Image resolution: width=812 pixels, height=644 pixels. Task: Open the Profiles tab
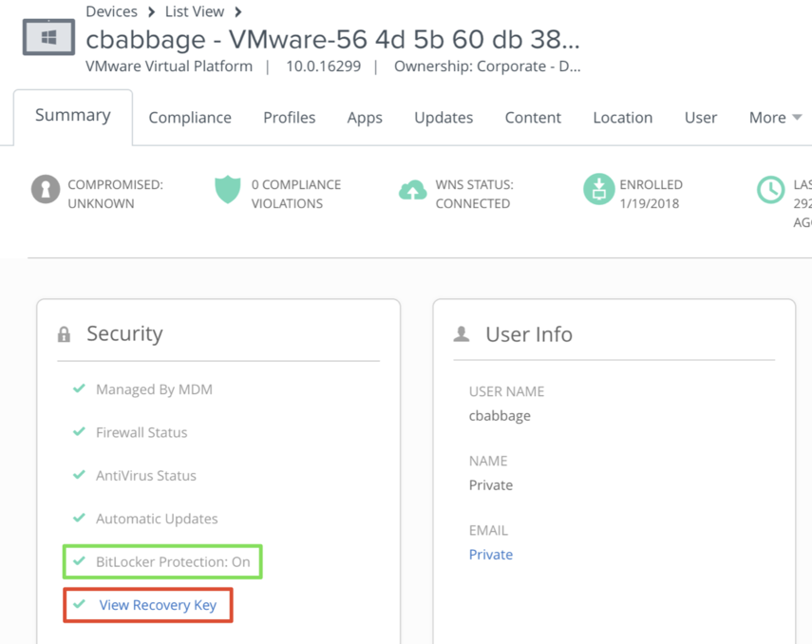click(x=289, y=118)
